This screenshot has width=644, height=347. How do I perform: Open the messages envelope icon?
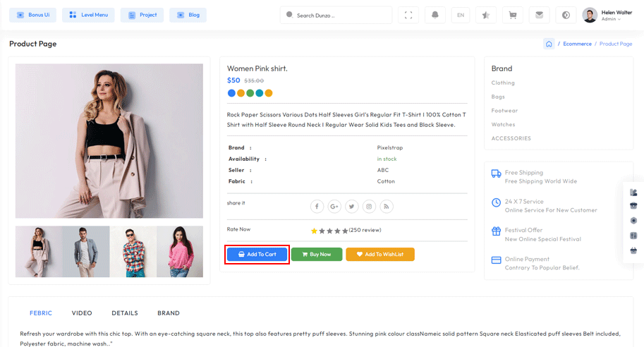(x=539, y=15)
